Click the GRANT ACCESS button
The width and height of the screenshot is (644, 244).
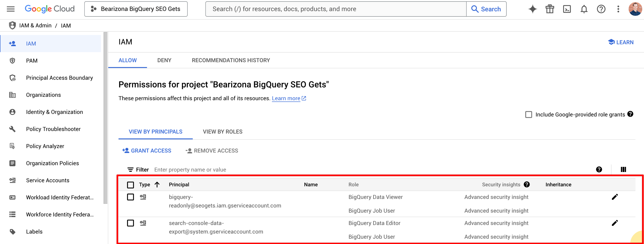tap(147, 150)
